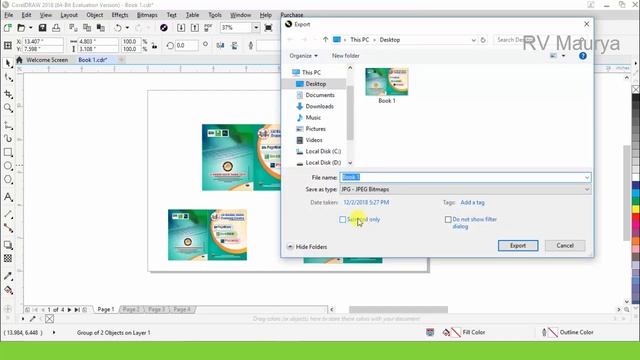The height and width of the screenshot is (360, 640).
Task: Switch to the Welcome Screen tab
Action: [47, 60]
